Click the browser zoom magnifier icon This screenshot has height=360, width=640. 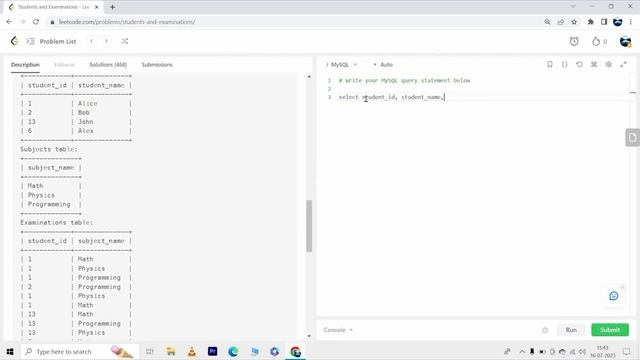pos(547,22)
